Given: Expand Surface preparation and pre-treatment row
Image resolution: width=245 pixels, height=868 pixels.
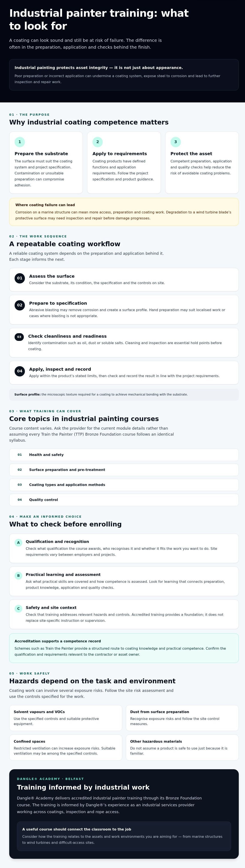Looking at the screenshot, I should 124,470.
